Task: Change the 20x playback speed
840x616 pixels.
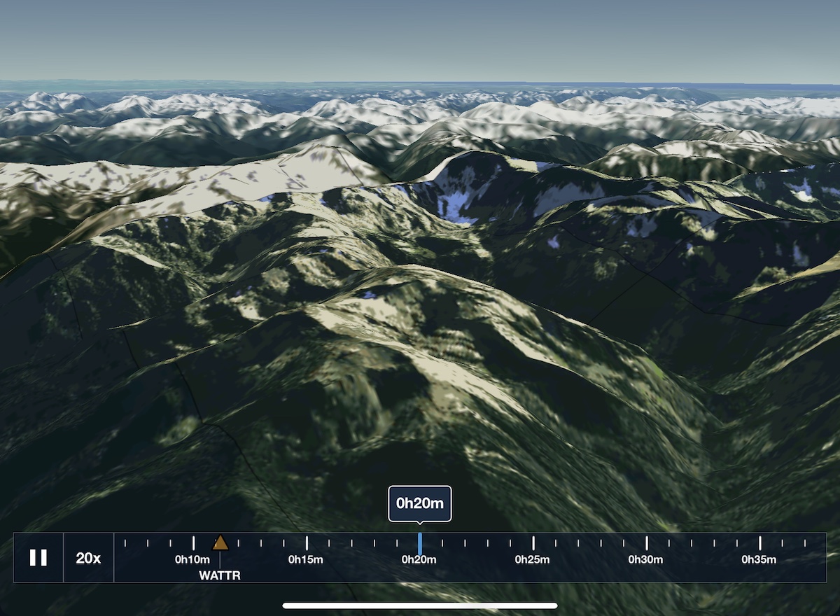Action: [88, 558]
